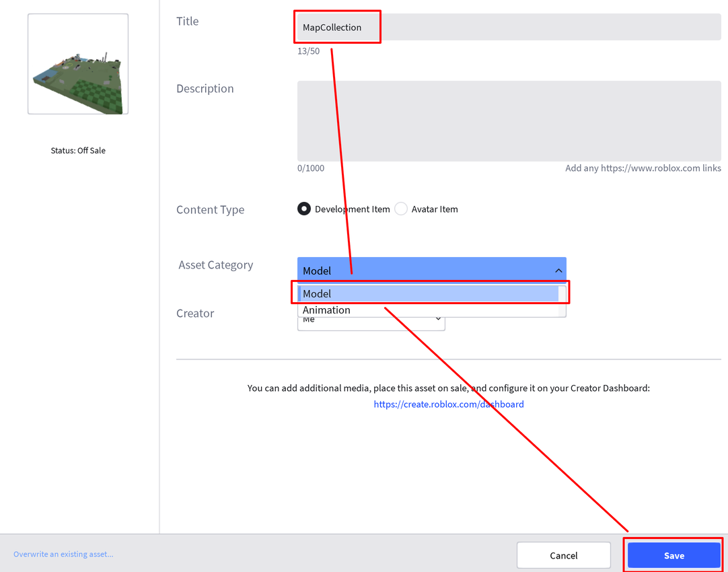Click the Creator dropdown arrow
728x572 pixels.
pos(439,320)
